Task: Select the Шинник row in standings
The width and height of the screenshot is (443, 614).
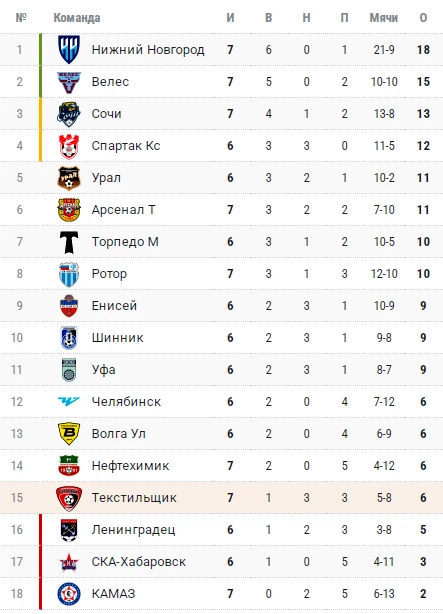Action: (221, 338)
